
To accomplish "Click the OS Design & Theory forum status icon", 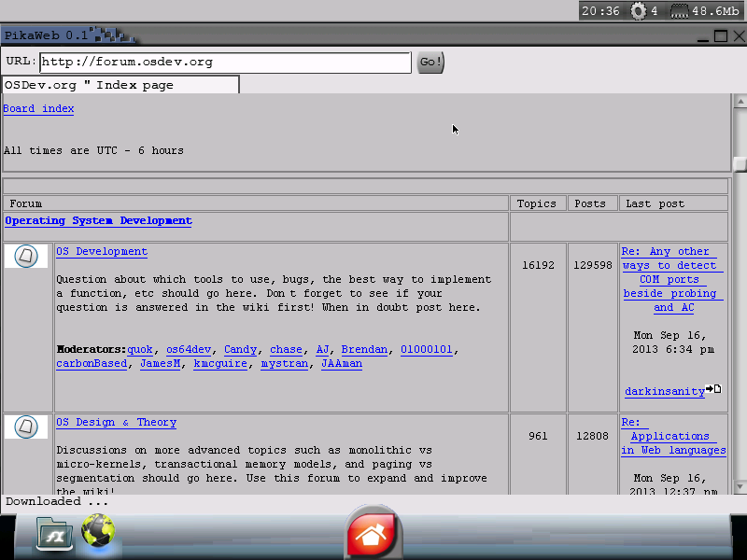I will pyautogui.click(x=26, y=427).
